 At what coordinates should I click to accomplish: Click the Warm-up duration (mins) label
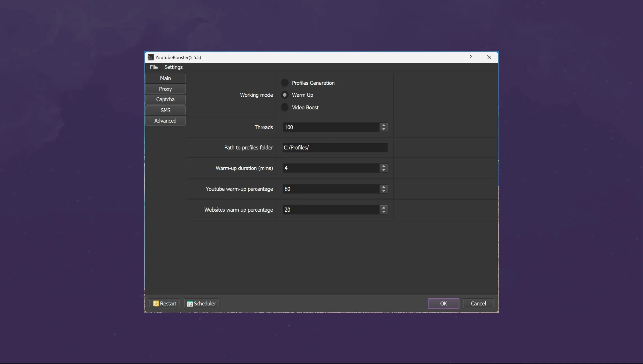pyautogui.click(x=244, y=168)
